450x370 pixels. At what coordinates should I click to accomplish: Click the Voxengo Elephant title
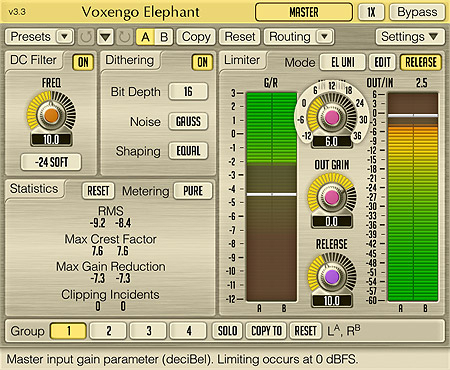pos(140,12)
